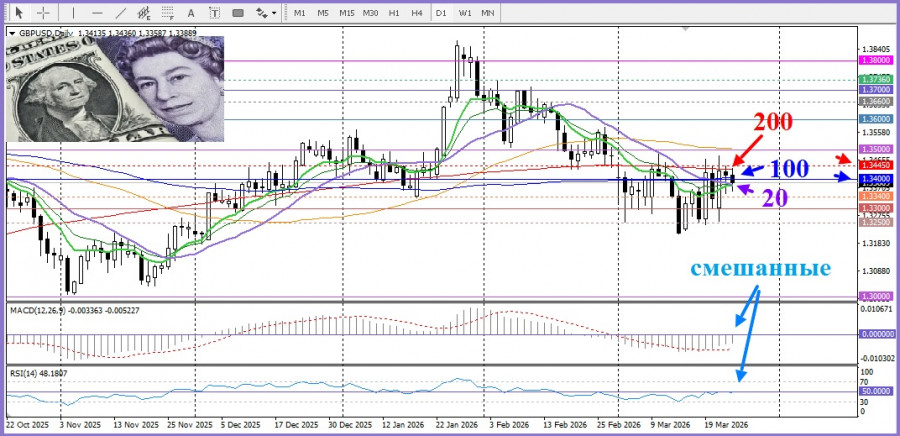Enable the H1 timeframe
900x436 pixels.
click(394, 13)
